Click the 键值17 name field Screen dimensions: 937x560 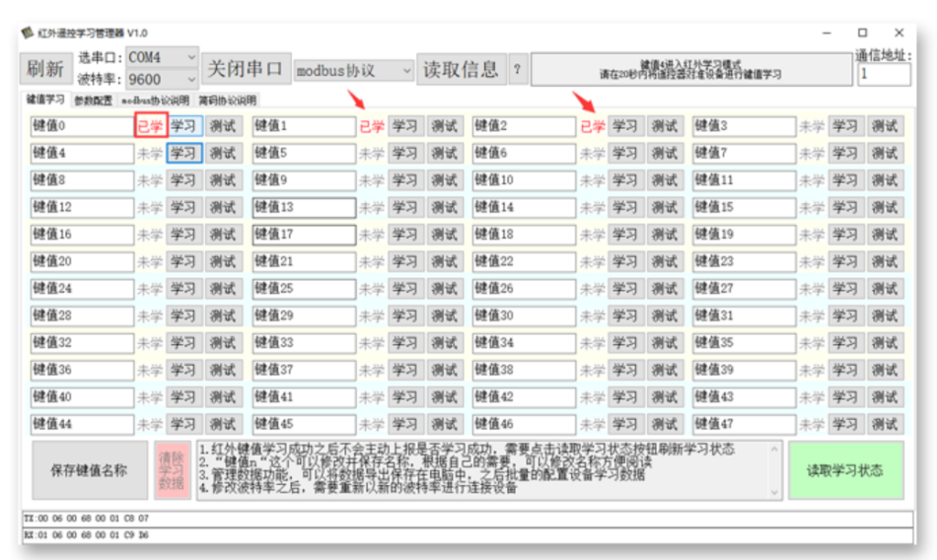point(304,235)
